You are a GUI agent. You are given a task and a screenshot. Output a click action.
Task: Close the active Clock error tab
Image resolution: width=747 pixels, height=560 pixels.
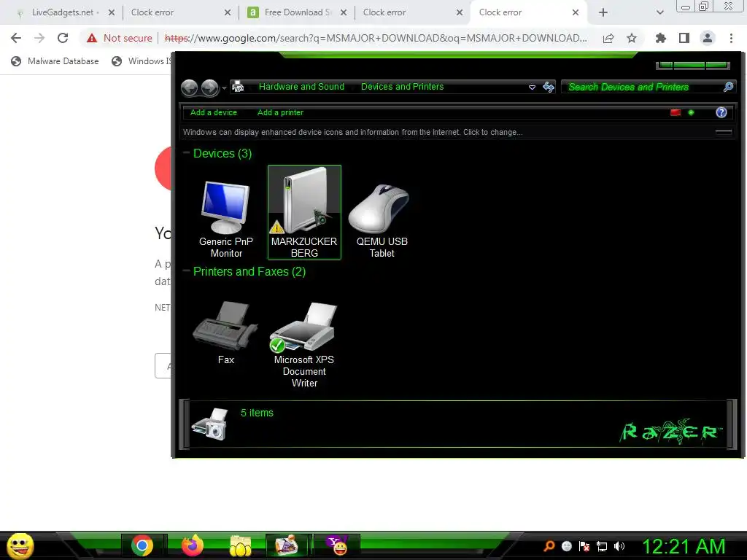(x=576, y=12)
